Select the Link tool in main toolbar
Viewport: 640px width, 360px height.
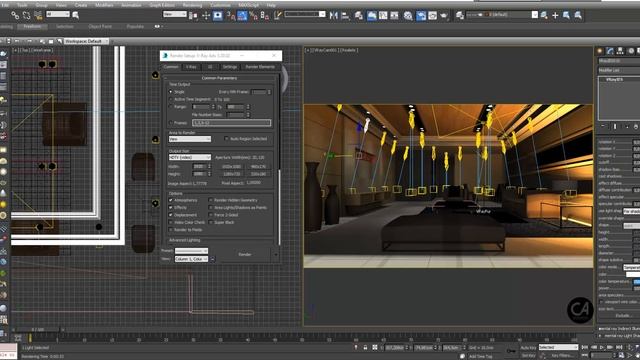tap(15, 16)
